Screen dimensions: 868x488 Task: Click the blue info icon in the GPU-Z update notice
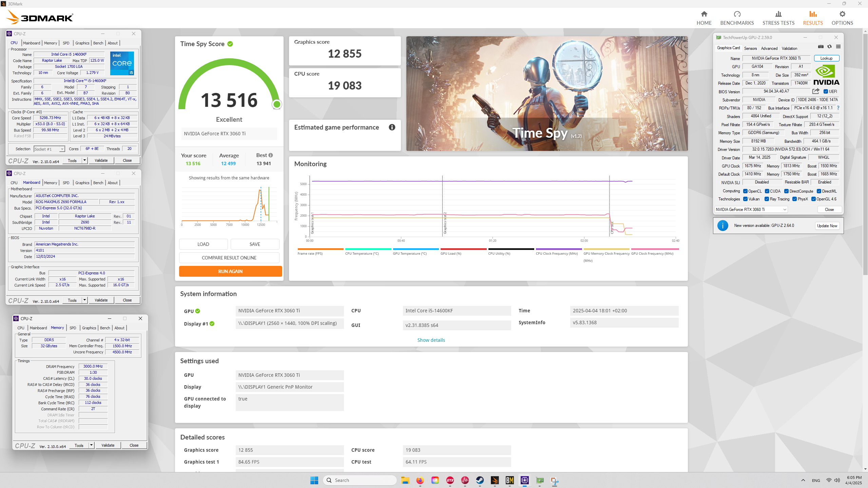pos(722,226)
